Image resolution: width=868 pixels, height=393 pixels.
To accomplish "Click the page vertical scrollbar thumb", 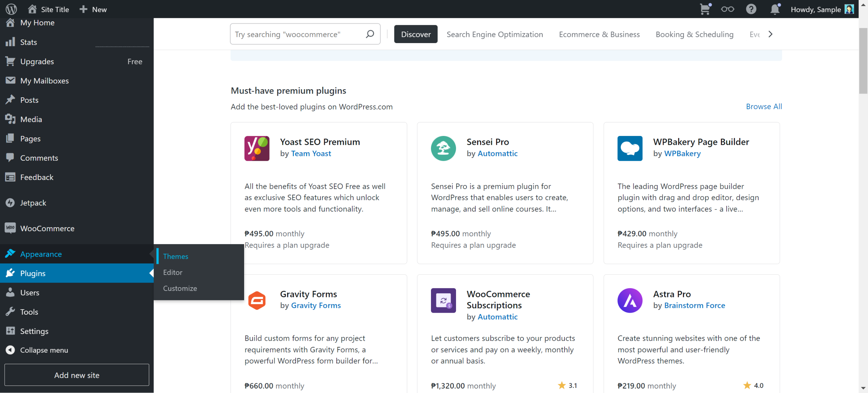I will [863, 61].
